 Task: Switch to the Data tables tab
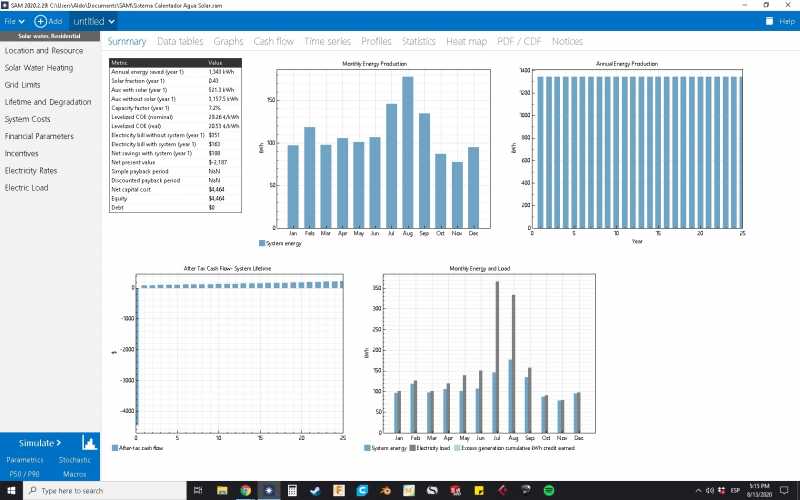(180, 42)
